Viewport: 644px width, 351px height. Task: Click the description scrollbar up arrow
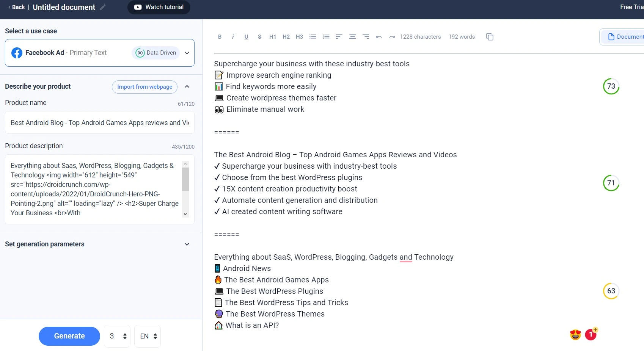185,164
